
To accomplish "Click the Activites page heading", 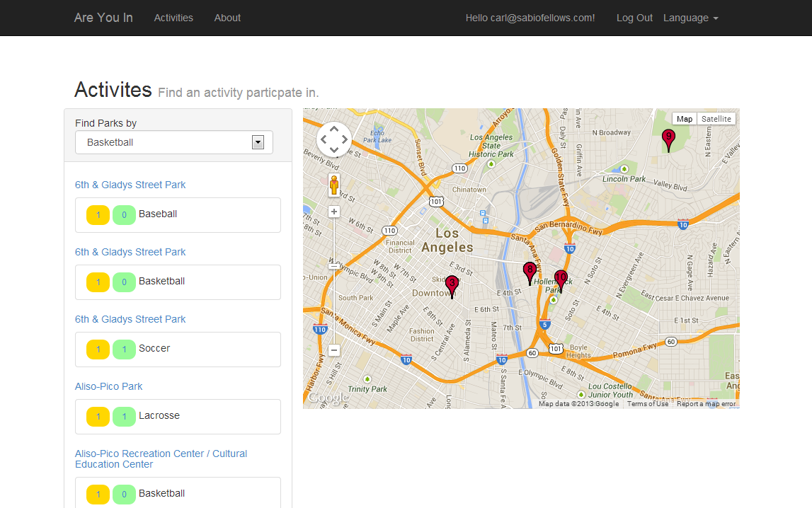I will tap(113, 90).
